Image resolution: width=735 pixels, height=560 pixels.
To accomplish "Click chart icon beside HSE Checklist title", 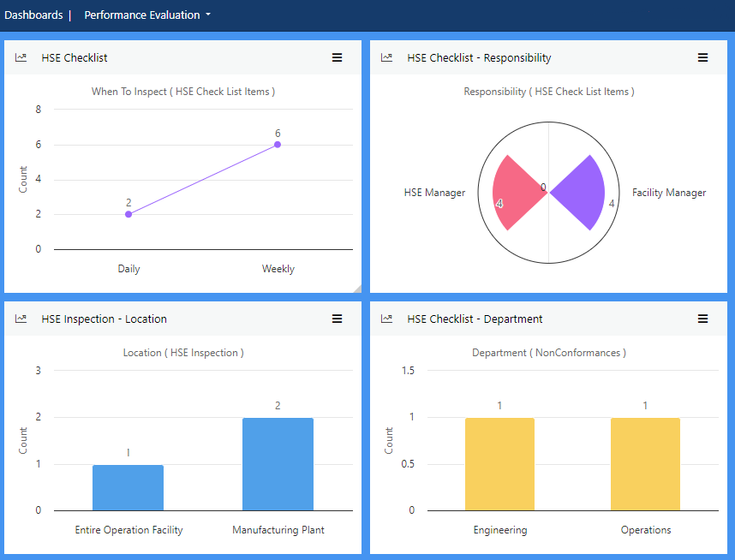I will pos(21,57).
